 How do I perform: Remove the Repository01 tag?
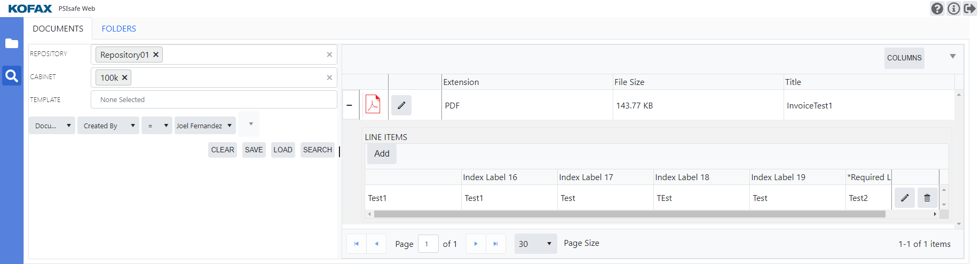156,55
